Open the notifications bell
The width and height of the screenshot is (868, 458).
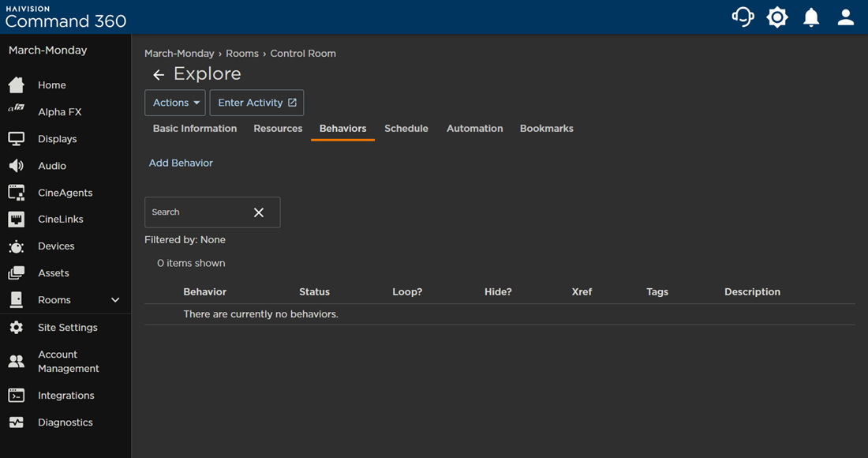(811, 17)
